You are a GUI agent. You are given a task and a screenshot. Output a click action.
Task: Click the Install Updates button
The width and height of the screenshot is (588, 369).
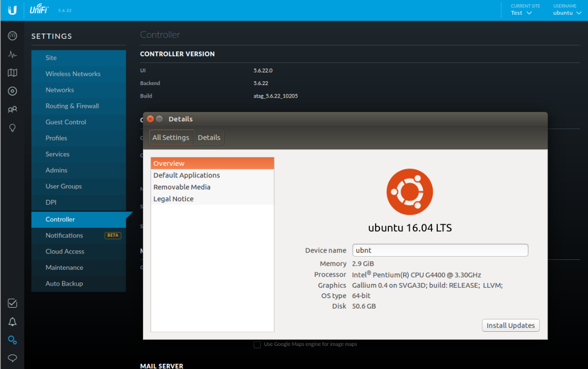point(510,325)
